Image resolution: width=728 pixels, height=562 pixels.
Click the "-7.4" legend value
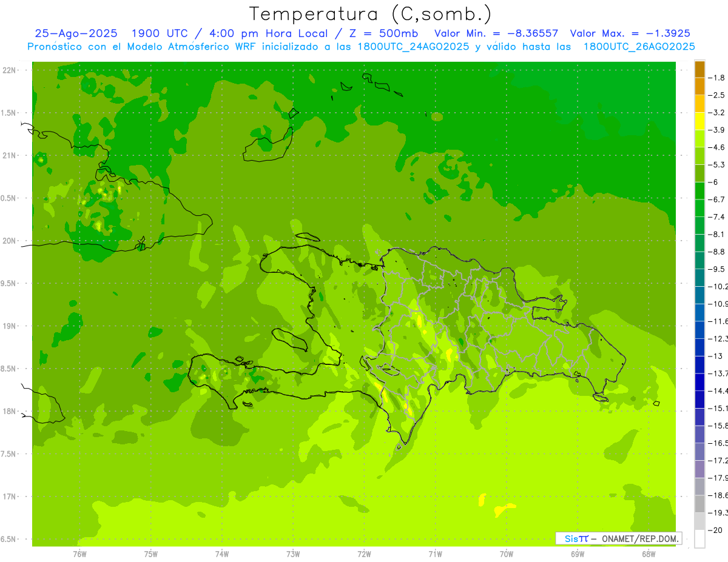click(x=716, y=216)
